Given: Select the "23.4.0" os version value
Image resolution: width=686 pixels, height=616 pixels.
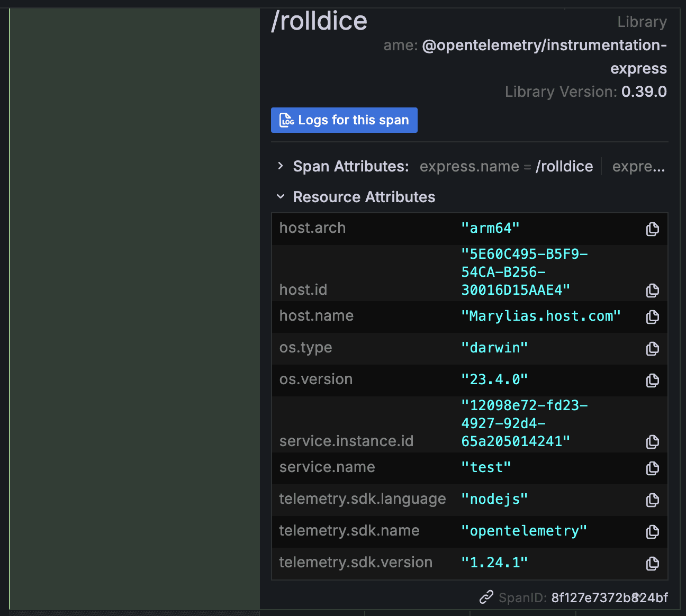Looking at the screenshot, I should 494,379.
